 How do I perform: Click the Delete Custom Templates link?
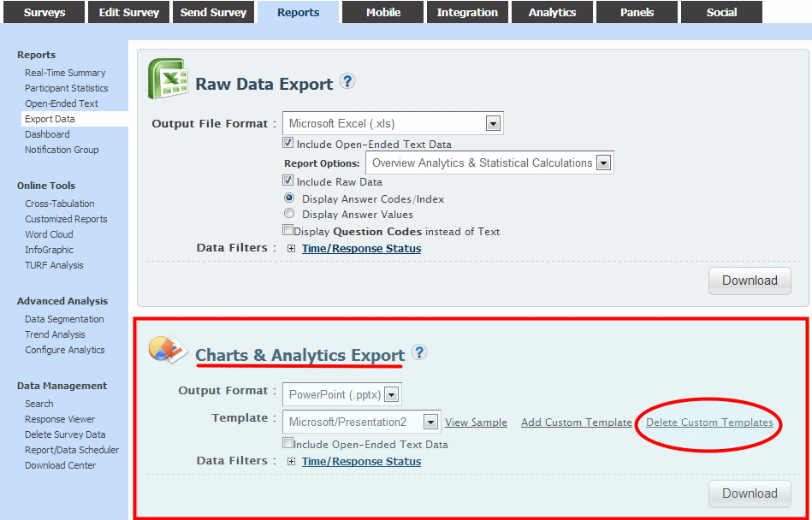709,422
